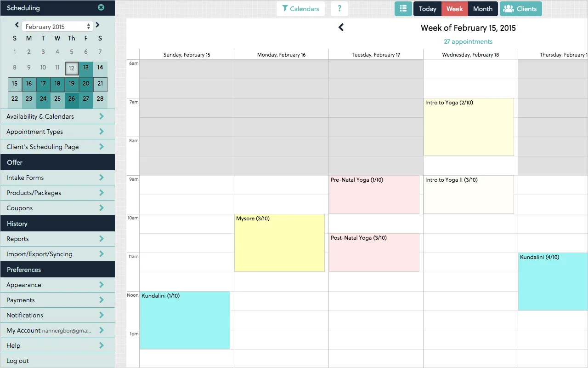Open the Help menu item

coord(57,345)
